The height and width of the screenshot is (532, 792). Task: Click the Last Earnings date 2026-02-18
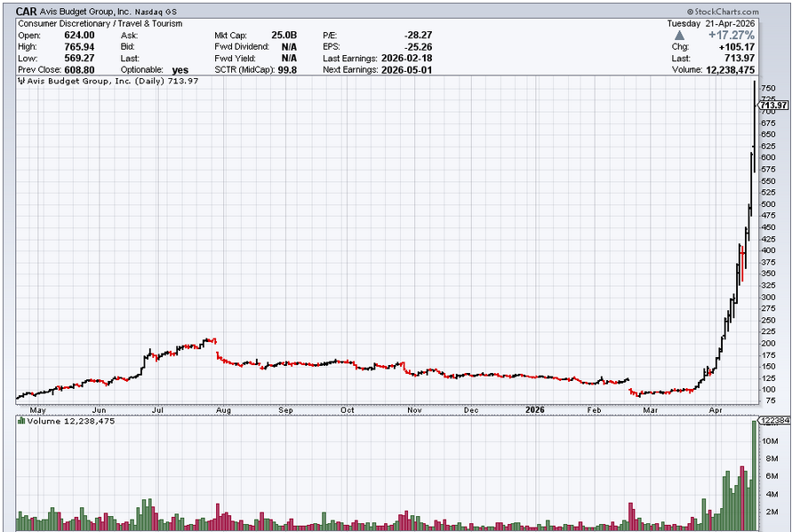click(406, 58)
